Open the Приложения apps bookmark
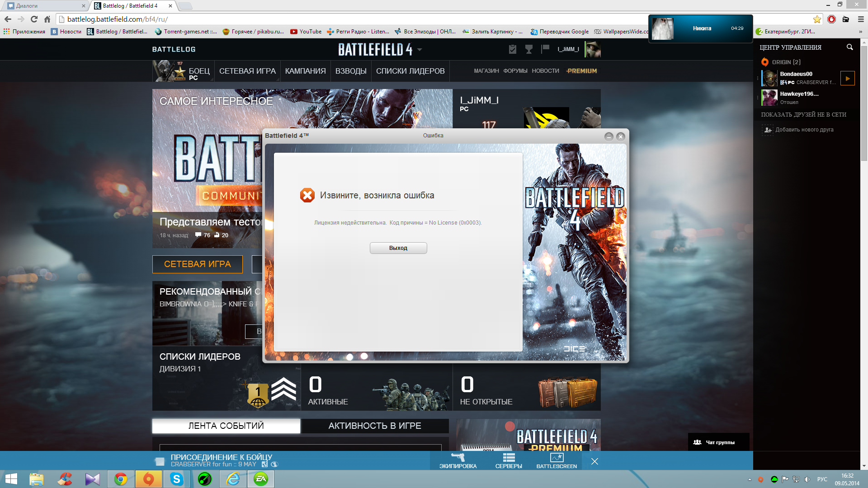Viewport: 868px width, 488px height. (x=24, y=32)
